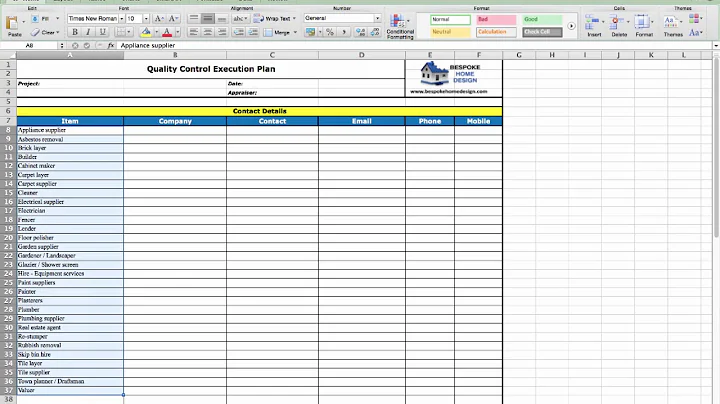720x404 pixels.
Task: Align cell text to the top
Action: click(194, 19)
